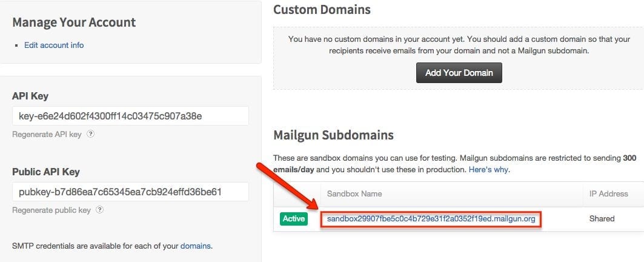Click the Regenerate public key link
The width and height of the screenshot is (644, 262).
(x=51, y=210)
